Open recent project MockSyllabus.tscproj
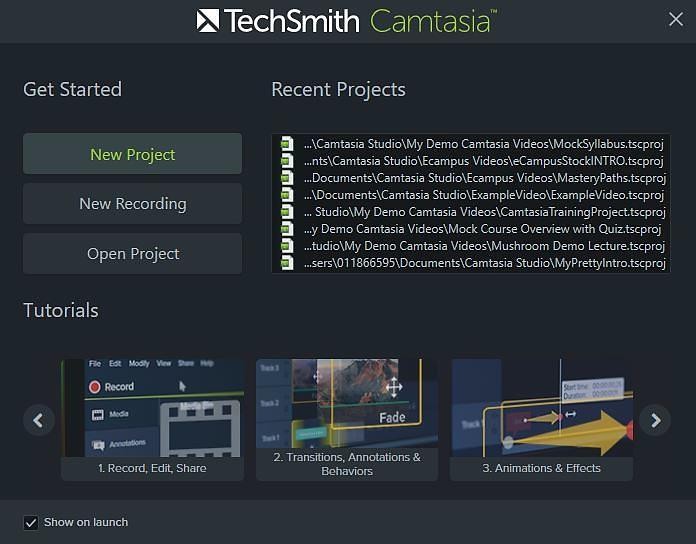Image resolution: width=696 pixels, height=544 pixels. [x=483, y=144]
